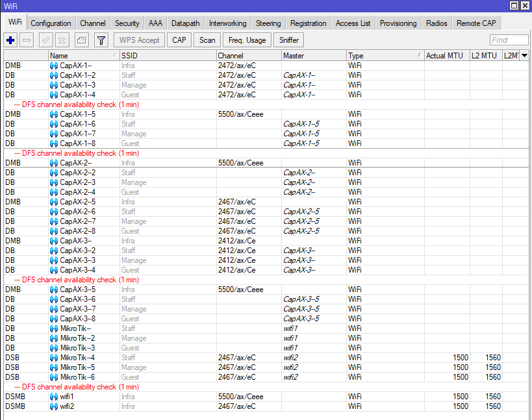Click the CapAX-2--5 master cell of CapAX-2--7
This screenshot has height=420, width=532.
[x=301, y=222]
